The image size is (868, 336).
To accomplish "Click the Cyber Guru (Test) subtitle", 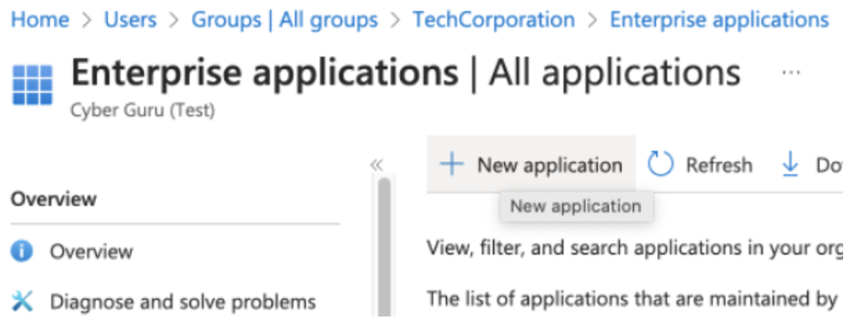I will [x=143, y=111].
